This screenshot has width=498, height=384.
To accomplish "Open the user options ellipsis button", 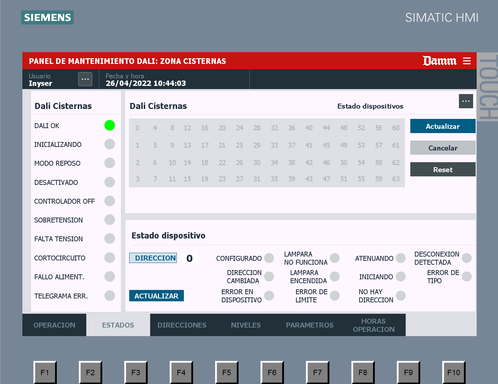I will pyautogui.click(x=85, y=79).
